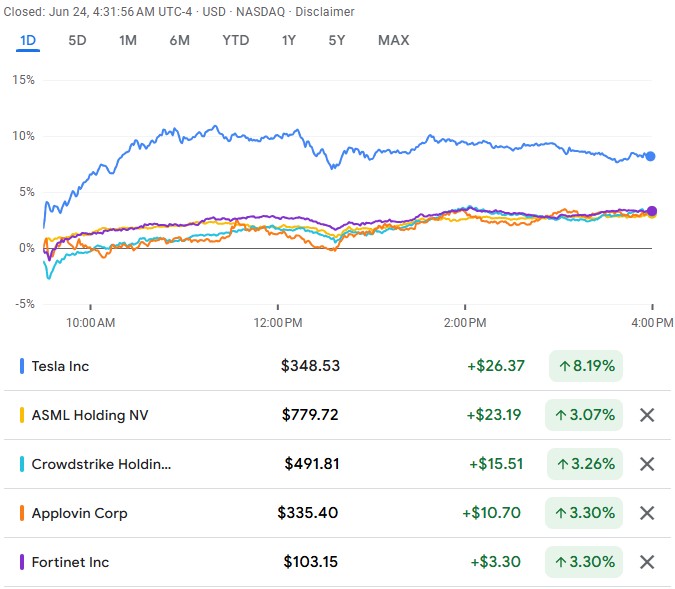Click Fortinet Inc 3.30% change badge

(584, 562)
